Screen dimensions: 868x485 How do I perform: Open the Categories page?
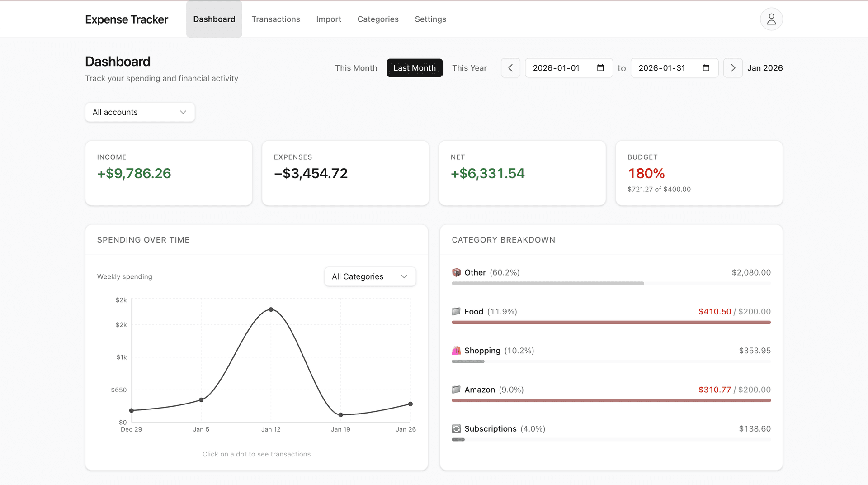coord(378,19)
